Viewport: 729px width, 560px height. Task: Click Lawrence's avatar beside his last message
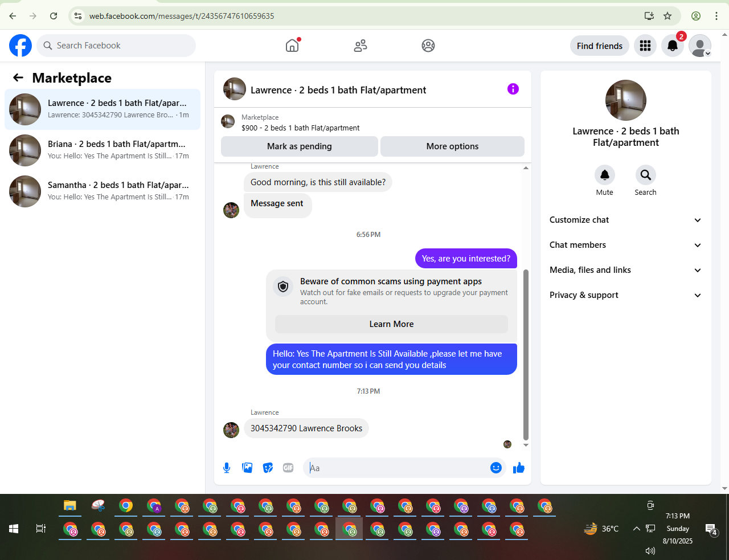tap(231, 430)
